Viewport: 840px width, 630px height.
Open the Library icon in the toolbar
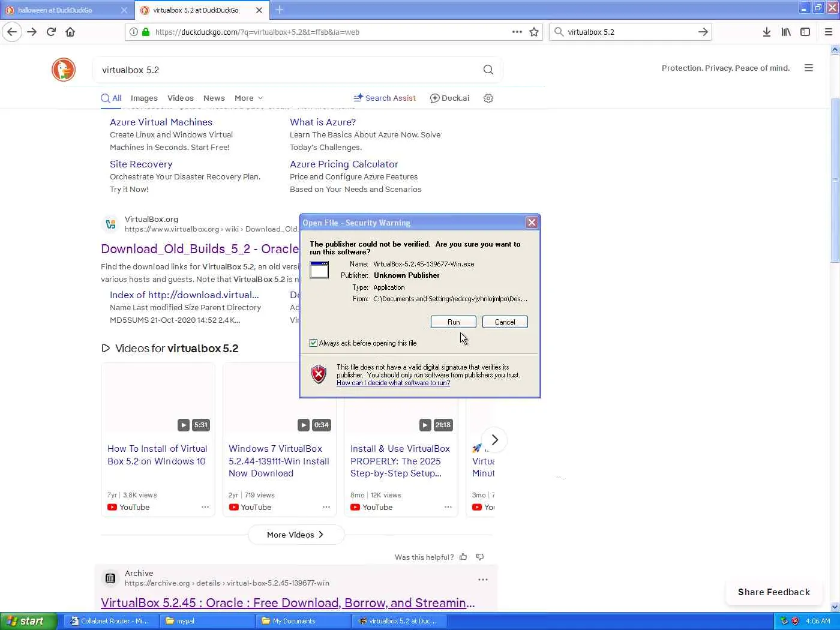pos(786,32)
